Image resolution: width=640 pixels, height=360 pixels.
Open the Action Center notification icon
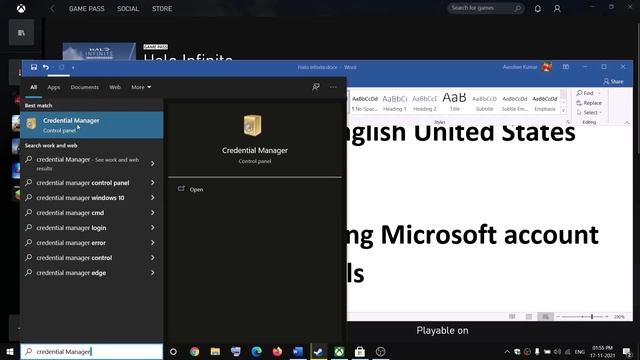click(x=627, y=351)
